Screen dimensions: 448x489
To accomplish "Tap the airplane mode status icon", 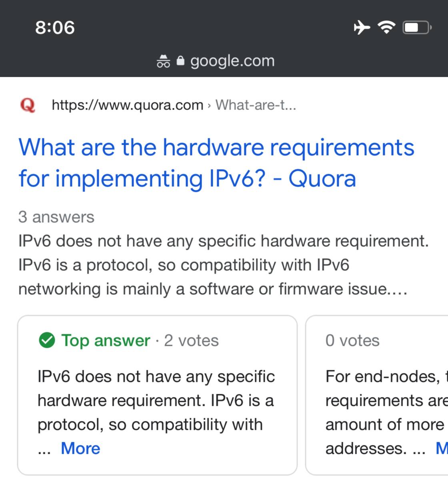I will [362, 28].
